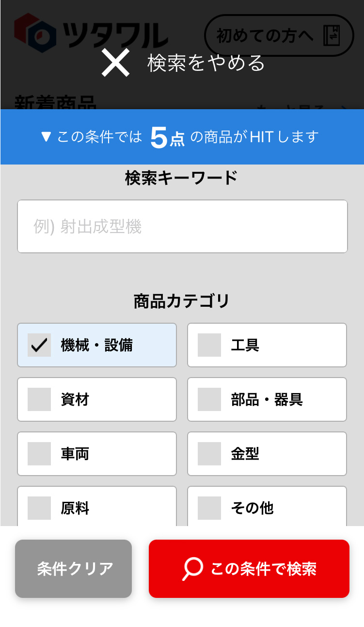Image resolution: width=364 pixels, height=627 pixels.
Task: Click the 新着商品 heading
Action: 55,102
